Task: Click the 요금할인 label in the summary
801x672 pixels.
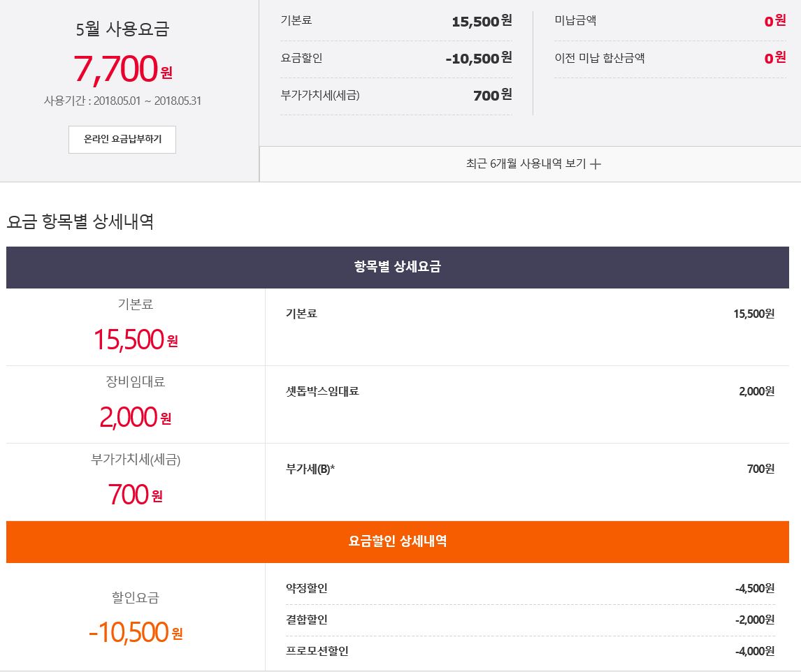Action: [301, 58]
